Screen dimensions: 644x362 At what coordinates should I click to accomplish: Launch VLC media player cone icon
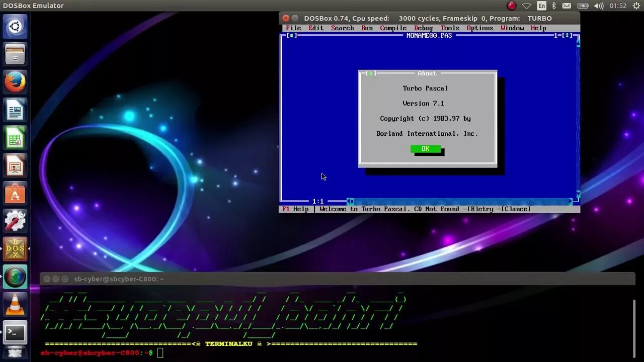coord(15,304)
